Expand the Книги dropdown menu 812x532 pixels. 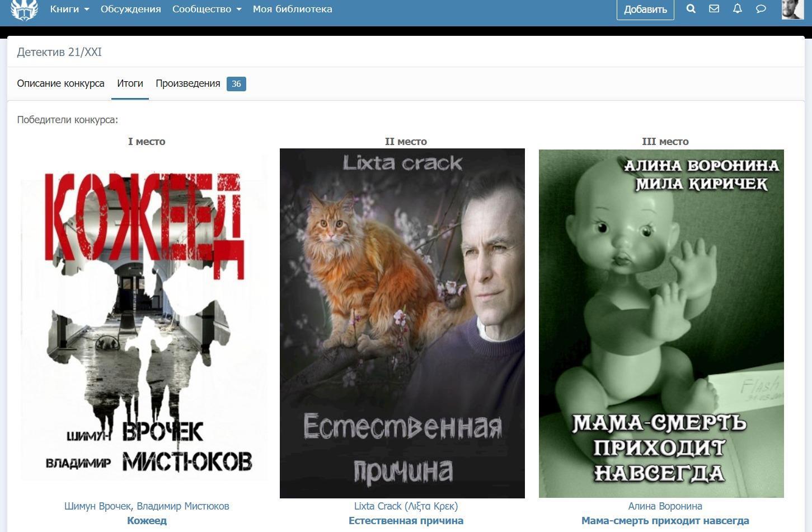click(69, 9)
